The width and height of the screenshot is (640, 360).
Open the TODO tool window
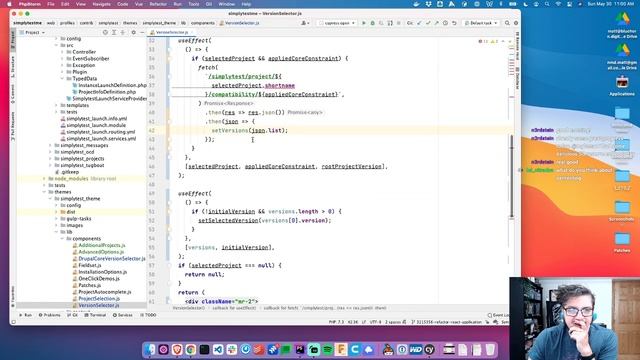tap(148, 315)
